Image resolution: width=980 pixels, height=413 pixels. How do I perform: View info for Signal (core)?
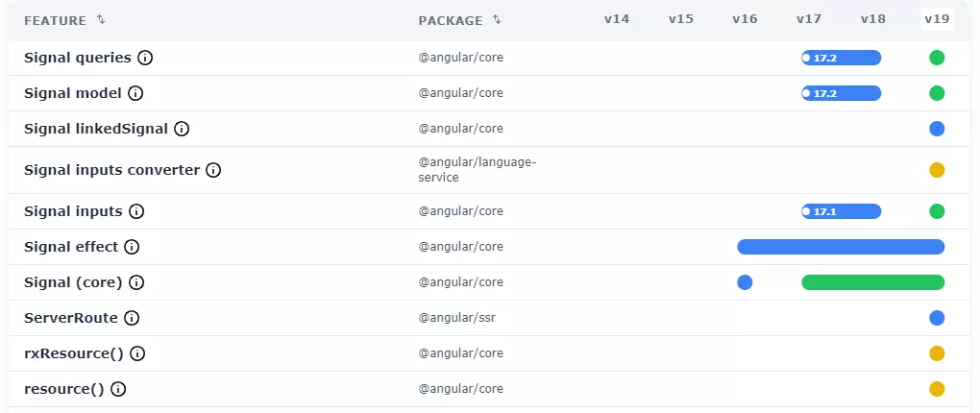(x=136, y=283)
